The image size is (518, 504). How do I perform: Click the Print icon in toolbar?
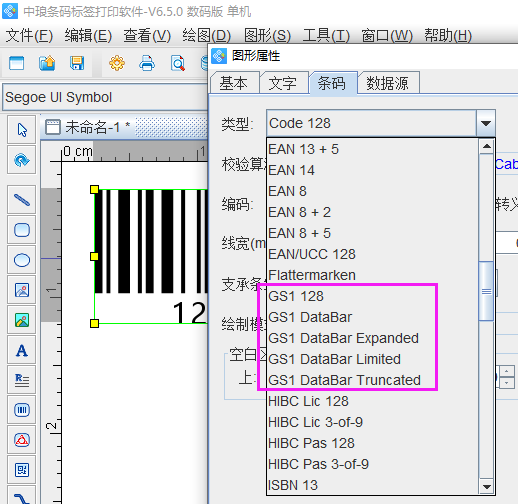pyautogui.click(x=147, y=63)
